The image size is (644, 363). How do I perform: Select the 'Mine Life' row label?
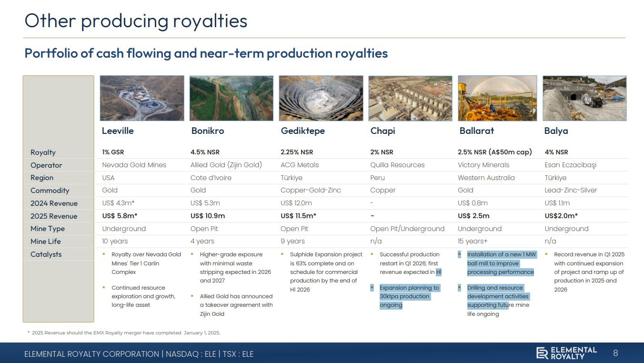(46, 242)
